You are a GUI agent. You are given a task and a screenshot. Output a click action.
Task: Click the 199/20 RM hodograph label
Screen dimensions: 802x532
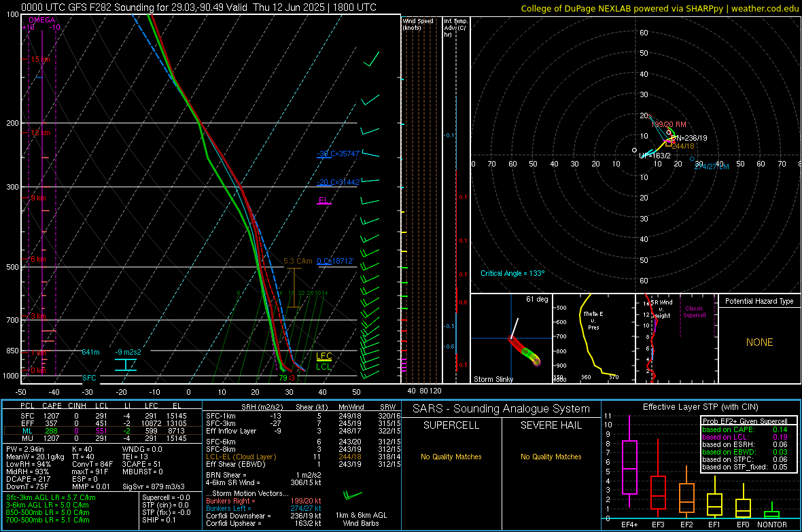tap(669, 124)
